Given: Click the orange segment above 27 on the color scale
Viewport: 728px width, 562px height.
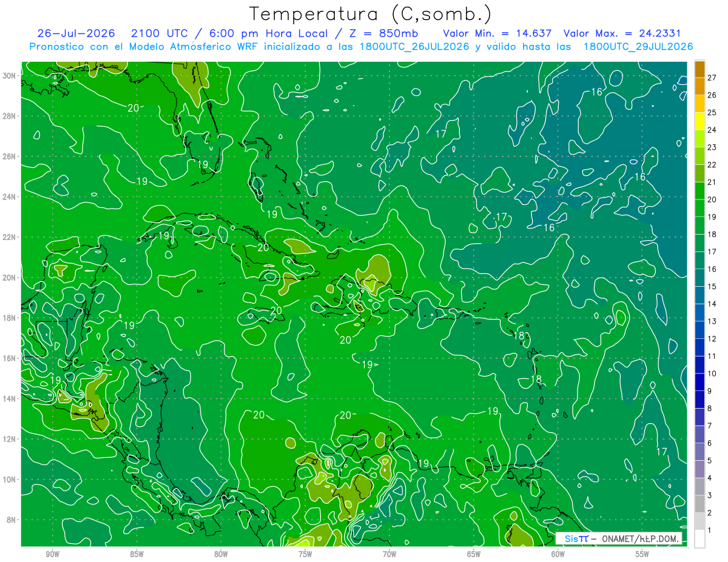Looking at the screenshot, I should [699, 69].
